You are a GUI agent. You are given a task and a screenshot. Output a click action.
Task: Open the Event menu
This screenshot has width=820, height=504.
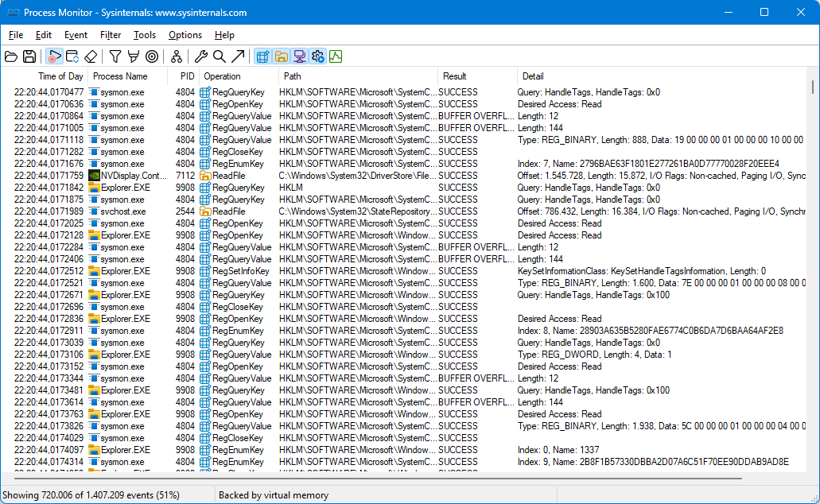coord(76,35)
